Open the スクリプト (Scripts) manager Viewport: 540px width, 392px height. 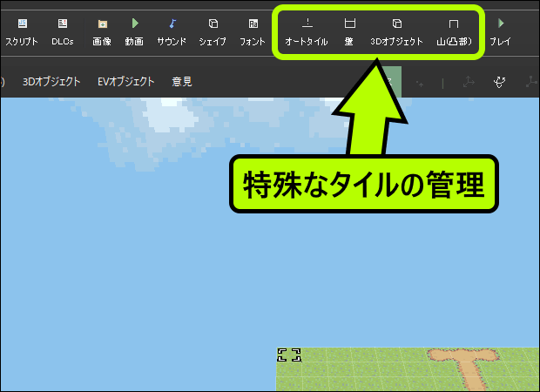click(x=22, y=30)
